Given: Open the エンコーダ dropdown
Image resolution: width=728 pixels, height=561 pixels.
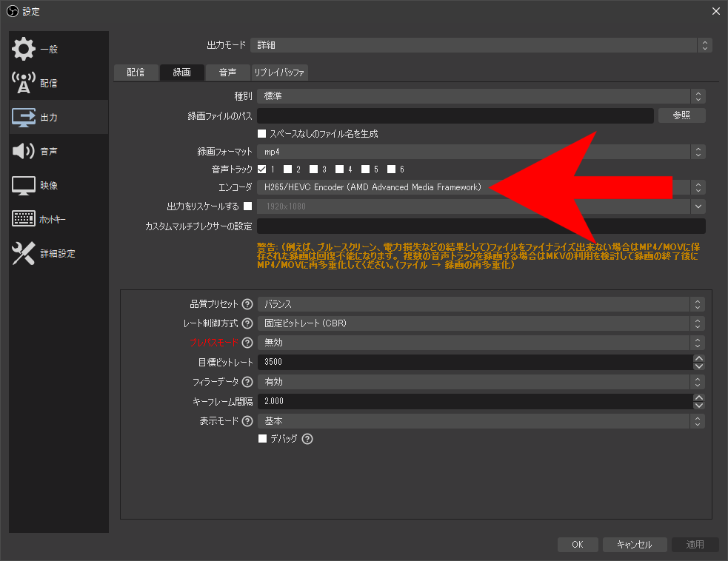Looking at the screenshot, I should 481,187.
